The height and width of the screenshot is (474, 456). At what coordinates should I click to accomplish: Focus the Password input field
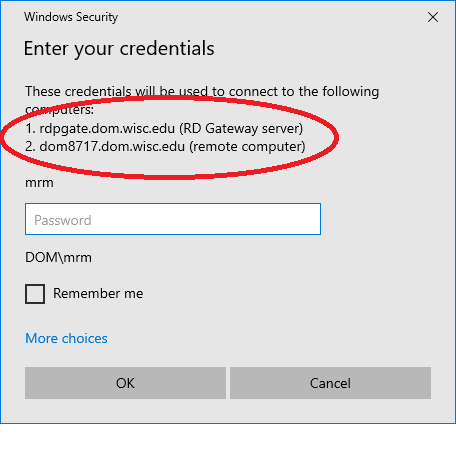(173, 219)
